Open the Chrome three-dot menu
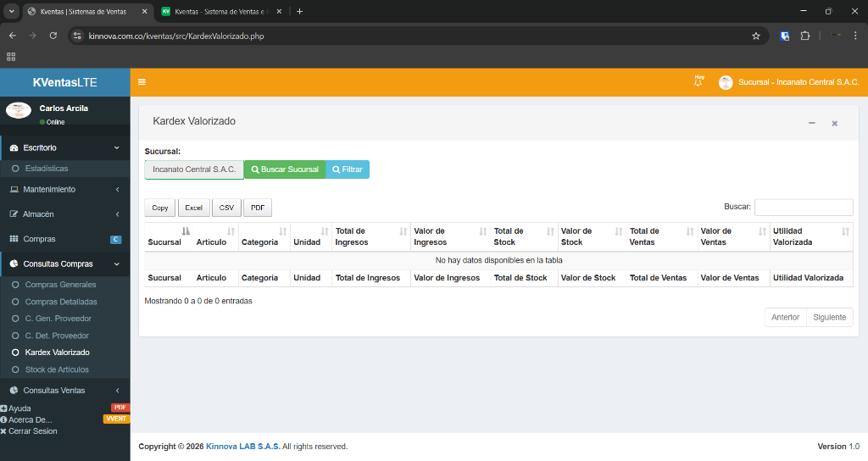 point(855,36)
